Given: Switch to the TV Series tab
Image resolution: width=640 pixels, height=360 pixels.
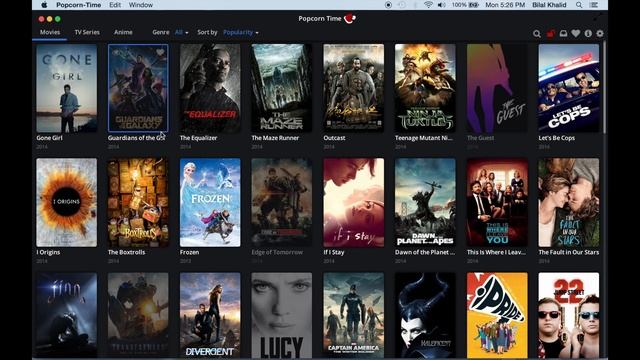Looking at the screenshot, I should 87,32.
